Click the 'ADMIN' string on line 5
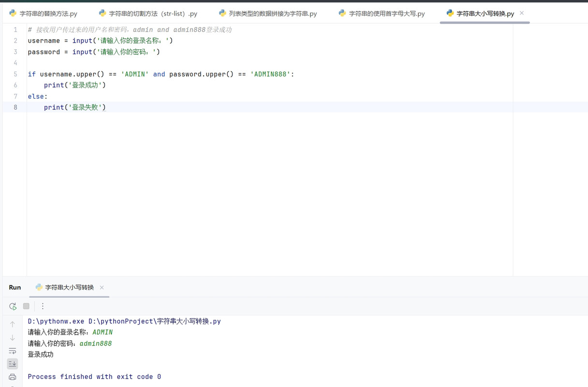The image size is (588, 387). tap(135, 74)
